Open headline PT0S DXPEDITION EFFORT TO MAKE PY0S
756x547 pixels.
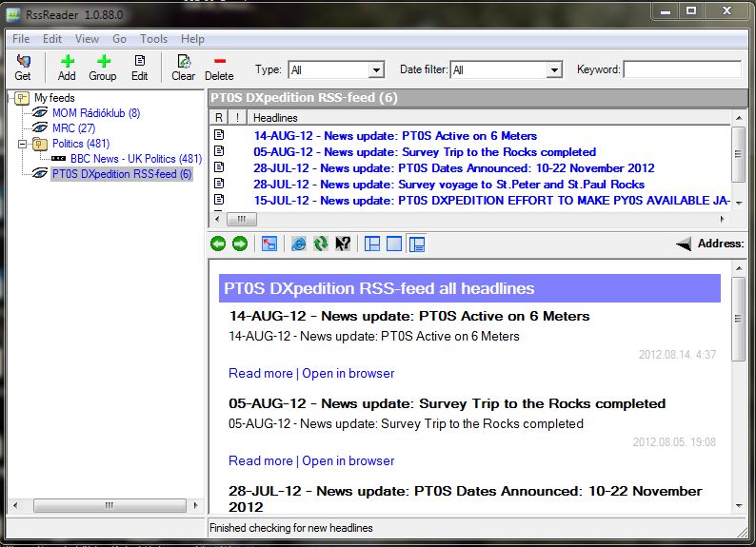pyautogui.click(x=492, y=201)
